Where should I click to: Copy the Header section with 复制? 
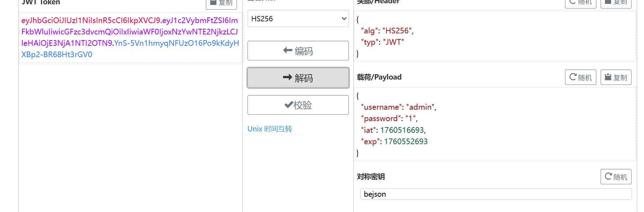pyautogui.click(x=616, y=3)
